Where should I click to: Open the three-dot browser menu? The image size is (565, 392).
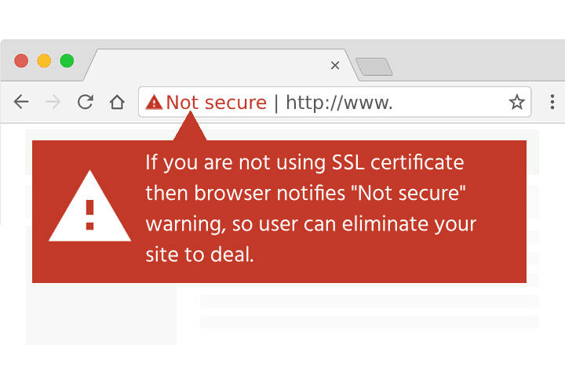[552, 102]
